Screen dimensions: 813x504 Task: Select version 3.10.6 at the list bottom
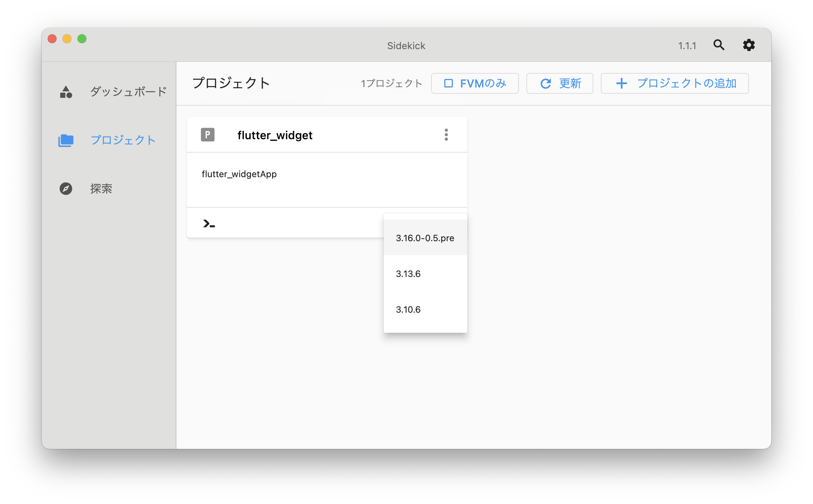[408, 309]
